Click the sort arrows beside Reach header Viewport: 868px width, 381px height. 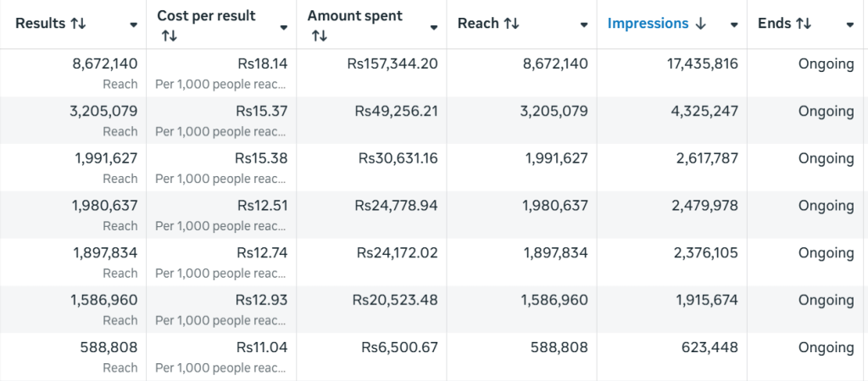click(x=511, y=24)
